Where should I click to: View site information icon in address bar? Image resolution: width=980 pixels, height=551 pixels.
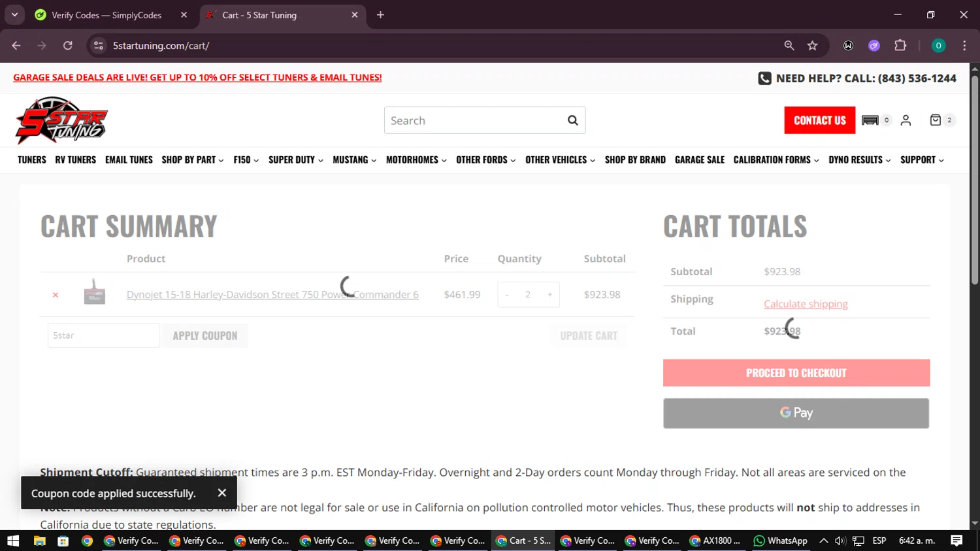(x=99, y=46)
